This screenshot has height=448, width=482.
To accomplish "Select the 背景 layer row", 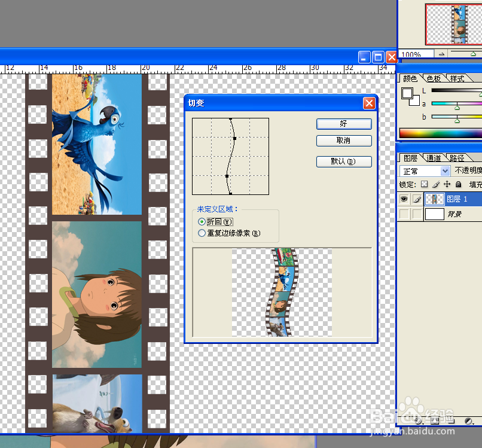I will (x=440, y=214).
